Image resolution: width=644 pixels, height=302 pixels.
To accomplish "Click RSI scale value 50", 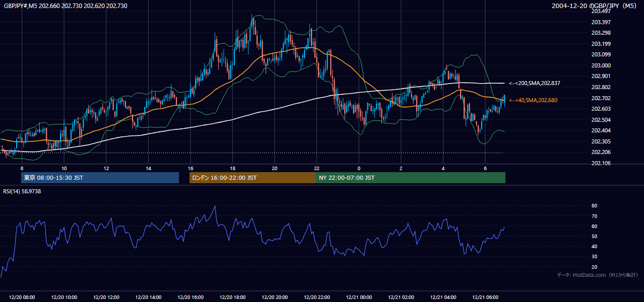I will pos(594,236).
